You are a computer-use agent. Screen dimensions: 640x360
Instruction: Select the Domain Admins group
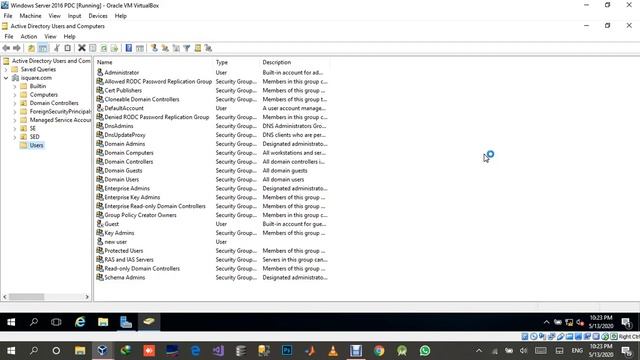click(124, 144)
